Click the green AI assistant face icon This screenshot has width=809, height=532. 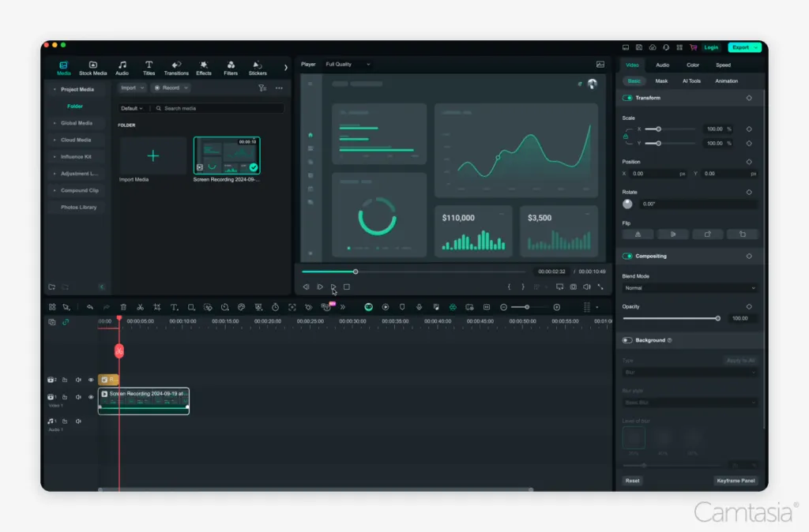(x=368, y=307)
